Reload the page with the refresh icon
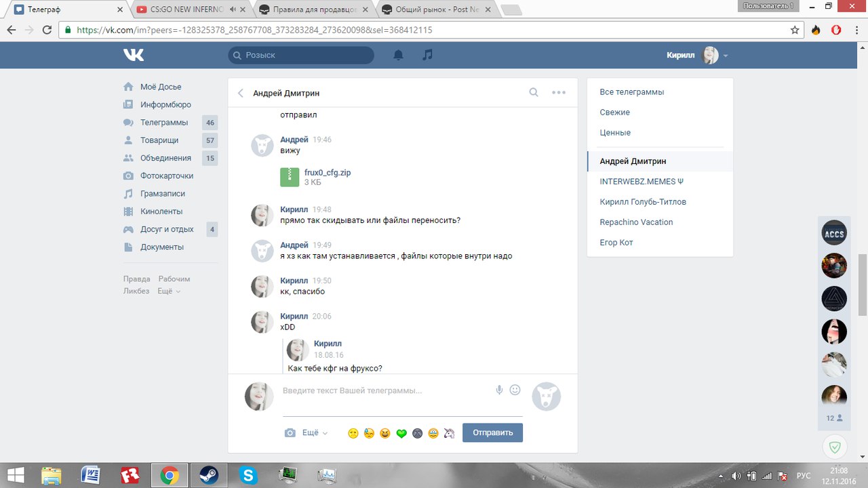Viewport: 868px width, 488px height. pyautogui.click(x=47, y=30)
